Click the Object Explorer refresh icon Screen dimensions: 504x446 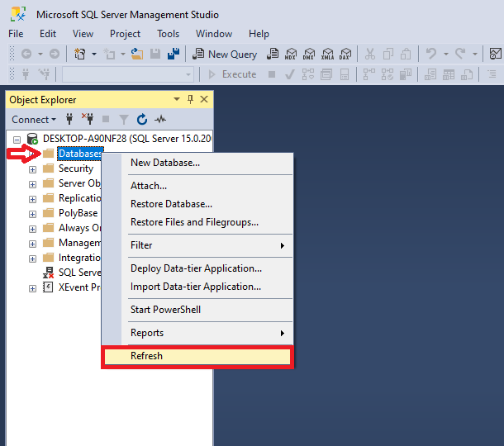click(142, 120)
